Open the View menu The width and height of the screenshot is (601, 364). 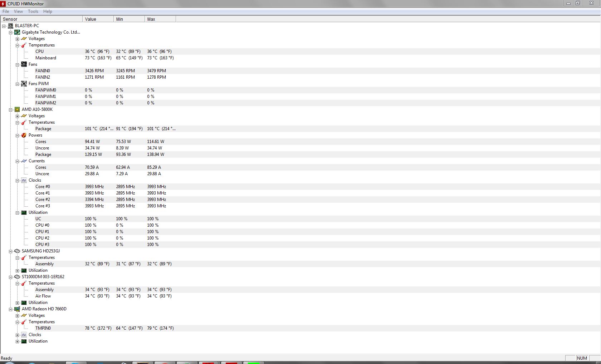[x=18, y=11]
